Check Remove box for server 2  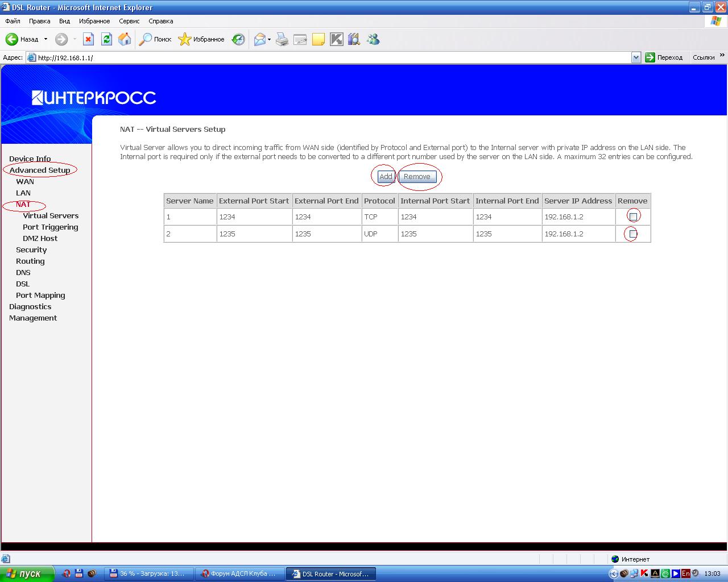point(633,234)
